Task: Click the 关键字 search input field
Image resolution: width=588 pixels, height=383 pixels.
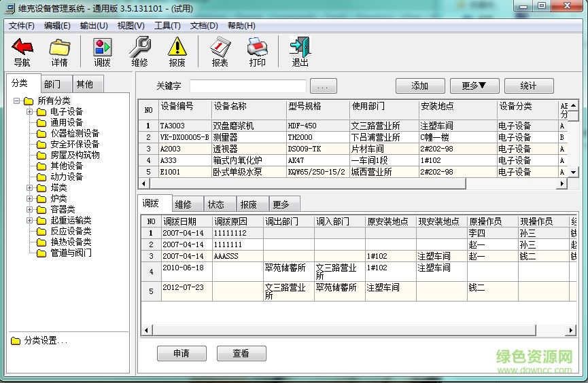Action: click(247, 86)
